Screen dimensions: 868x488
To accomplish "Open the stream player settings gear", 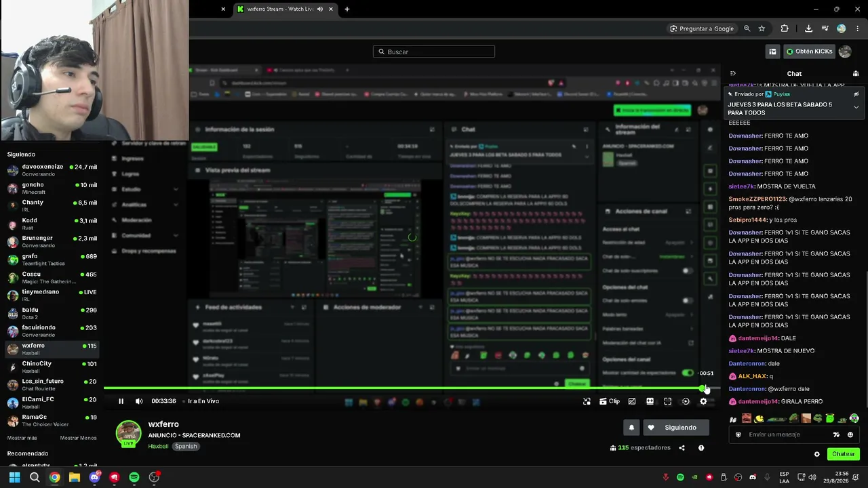I will [703, 401].
